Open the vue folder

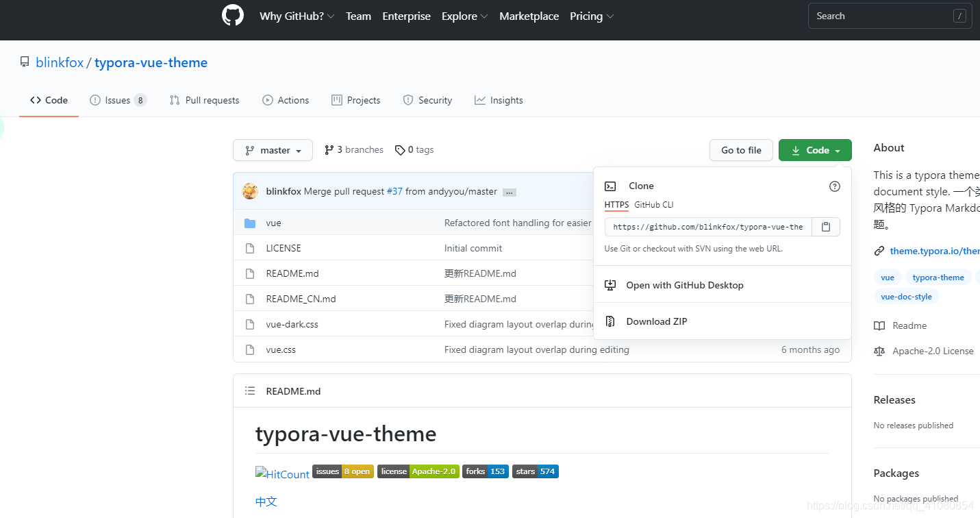[273, 223]
